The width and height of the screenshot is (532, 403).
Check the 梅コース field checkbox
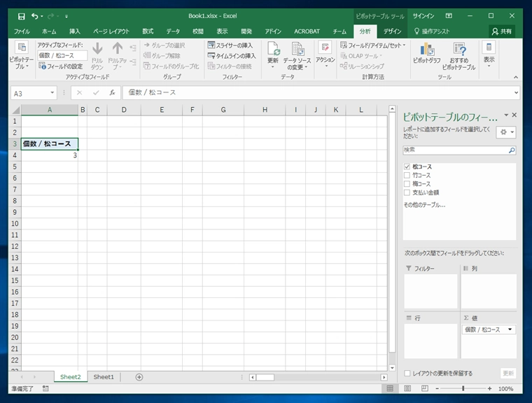[407, 184]
